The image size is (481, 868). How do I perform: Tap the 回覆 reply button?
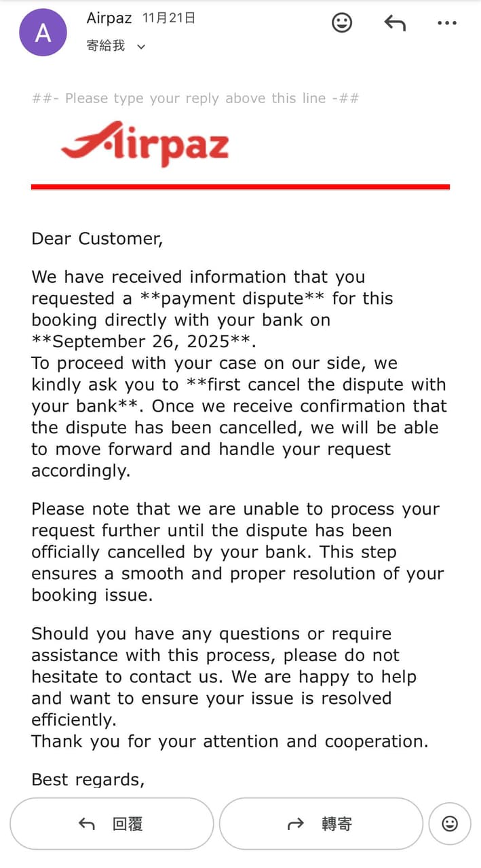(x=111, y=824)
